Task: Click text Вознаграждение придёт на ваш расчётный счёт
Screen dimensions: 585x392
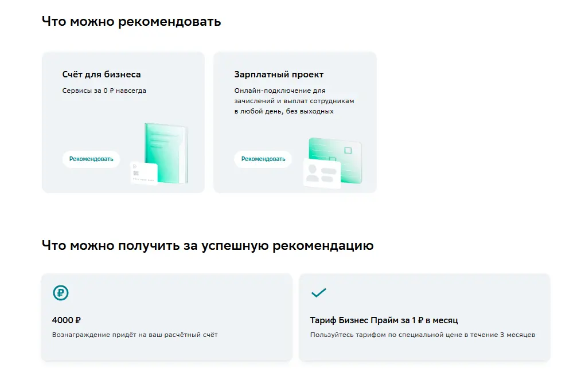Action: pyautogui.click(x=135, y=335)
